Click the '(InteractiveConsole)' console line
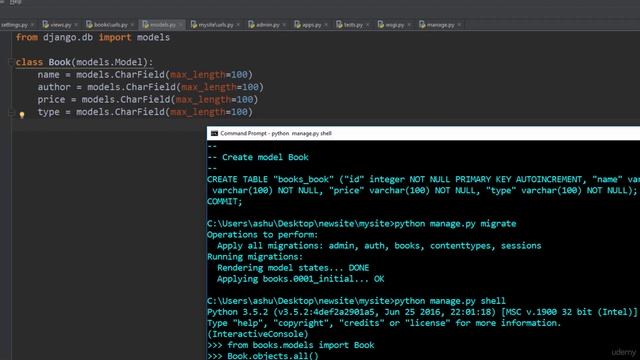This screenshot has width=640, height=360. (x=258, y=334)
